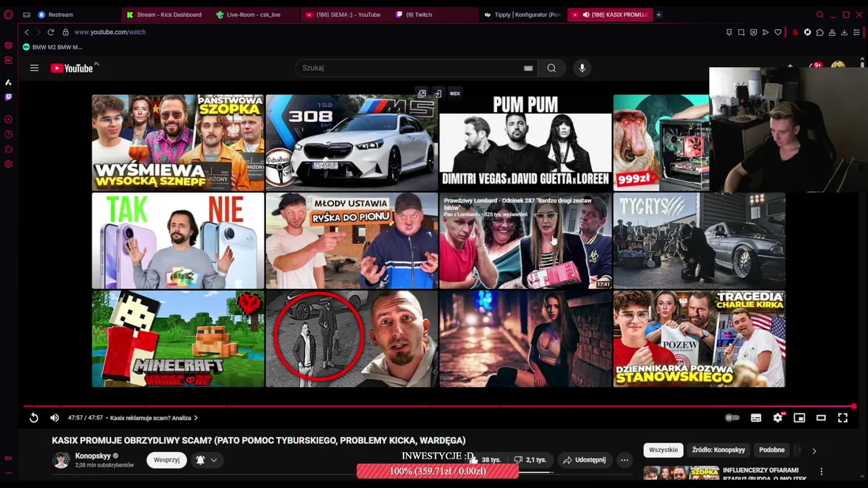Screen dimensions: 868x488
Task: Open the Opera GX main menu logo
Action: point(8,14)
